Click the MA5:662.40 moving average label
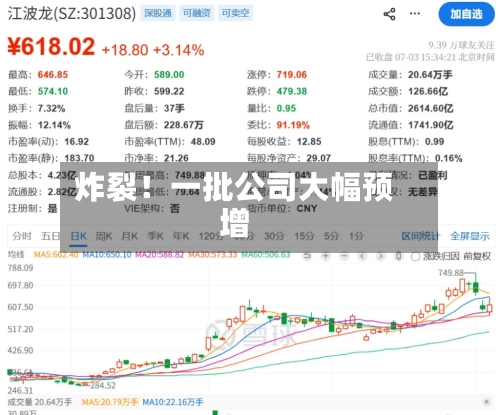This screenshot has height=415, width=500. pyautogui.click(x=56, y=255)
